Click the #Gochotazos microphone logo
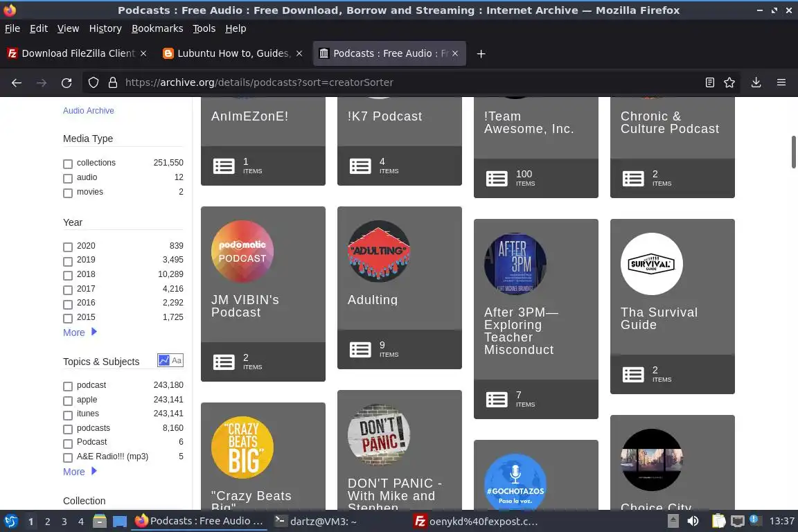This screenshot has width=798, height=532. 515,482
